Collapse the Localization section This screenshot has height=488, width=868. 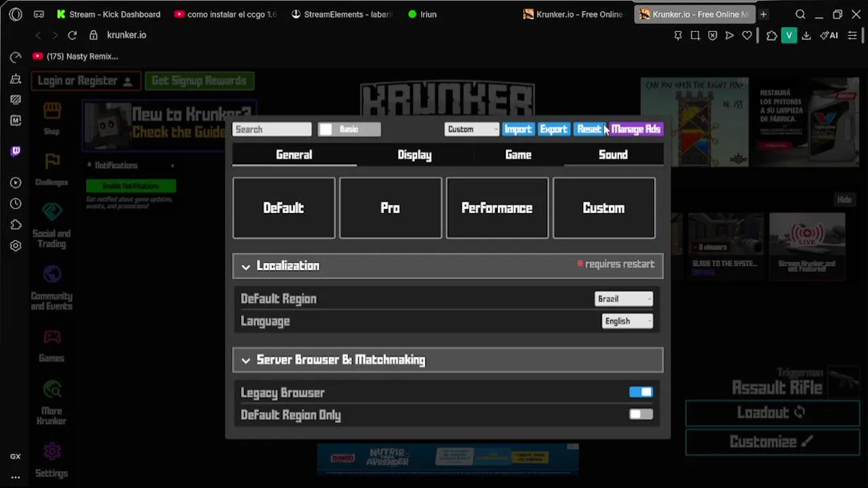tap(448, 266)
